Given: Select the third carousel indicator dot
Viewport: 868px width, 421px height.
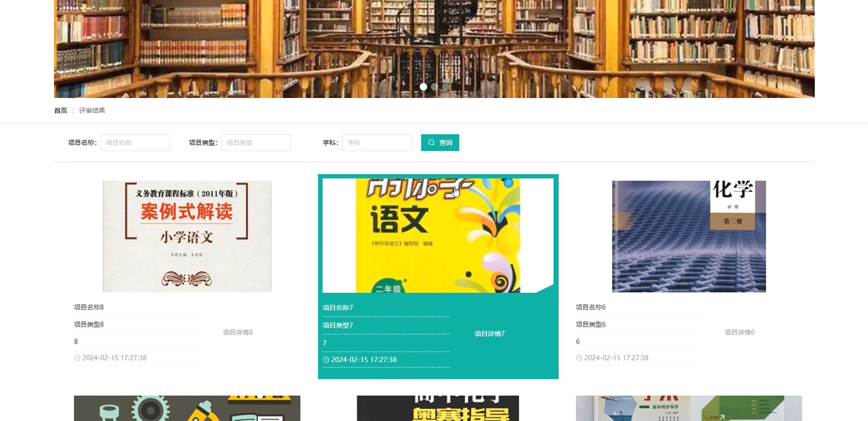Looking at the screenshot, I should pyautogui.click(x=446, y=87).
